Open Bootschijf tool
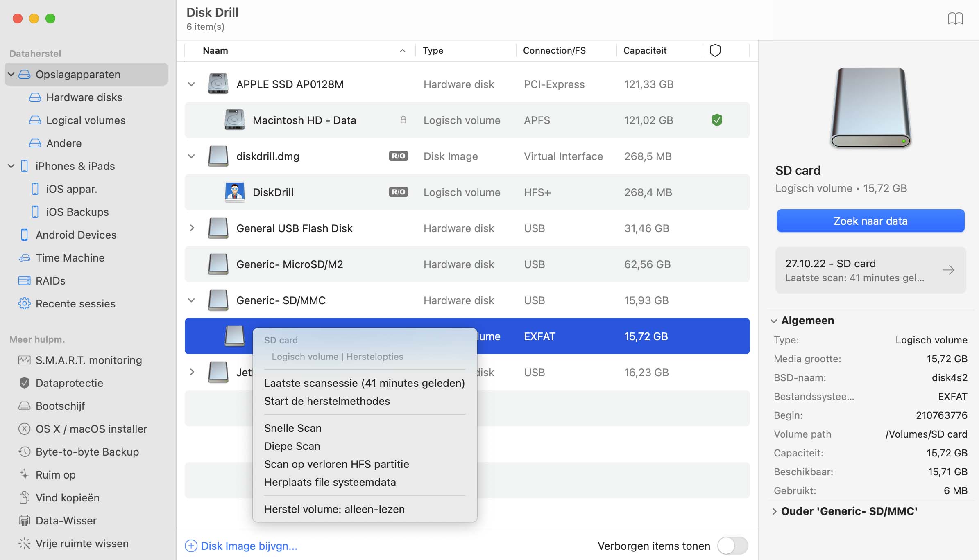The width and height of the screenshot is (979, 560). 60,406
